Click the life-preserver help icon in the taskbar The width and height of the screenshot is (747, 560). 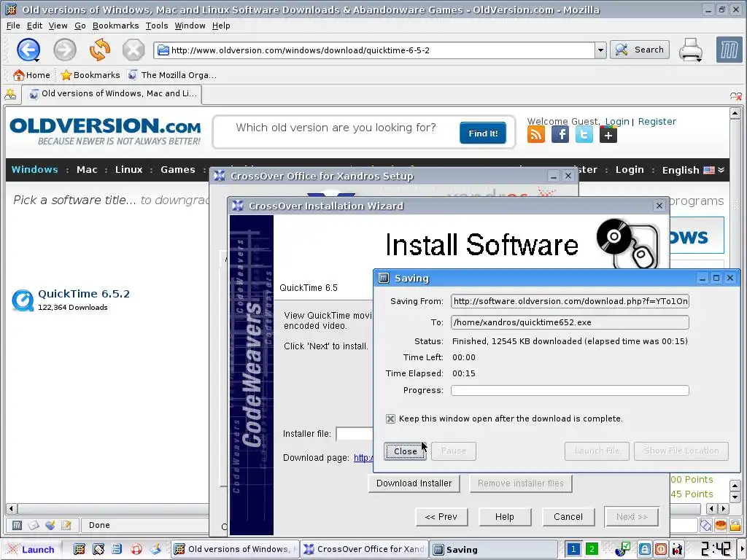(x=136, y=549)
